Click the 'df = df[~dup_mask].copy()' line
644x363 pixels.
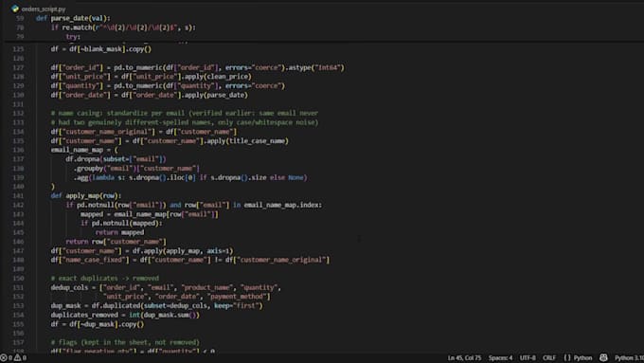[x=98, y=324]
